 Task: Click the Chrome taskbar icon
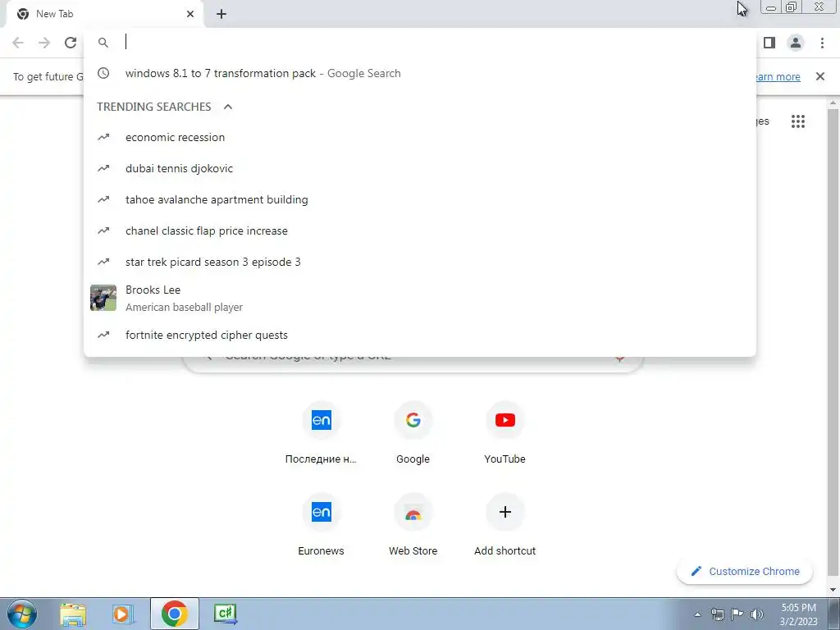[x=174, y=614]
